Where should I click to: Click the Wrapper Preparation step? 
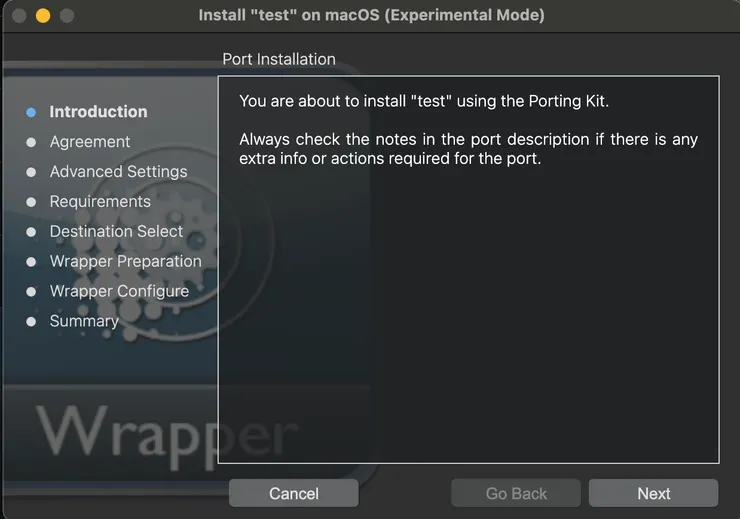(x=125, y=262)
